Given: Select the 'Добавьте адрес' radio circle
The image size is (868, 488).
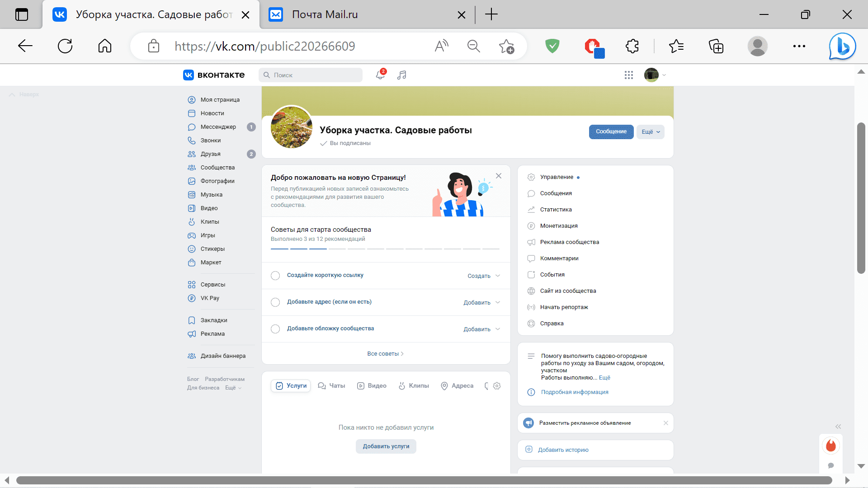Looking at the screenshot, I should pyautogui.click(x=275, y=302).
